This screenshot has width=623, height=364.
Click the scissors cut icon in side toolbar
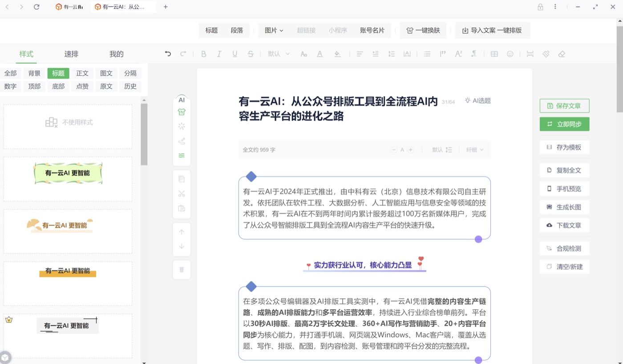click(x=182, y=194)
